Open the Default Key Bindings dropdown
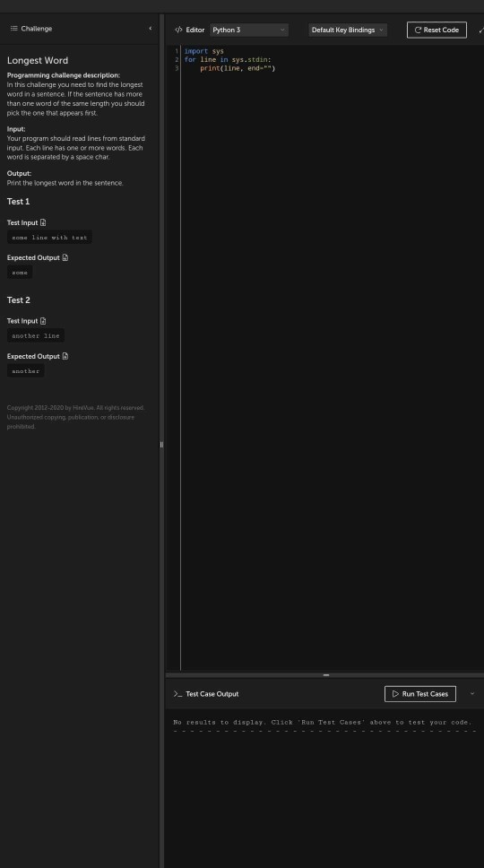 pos(348,30)
